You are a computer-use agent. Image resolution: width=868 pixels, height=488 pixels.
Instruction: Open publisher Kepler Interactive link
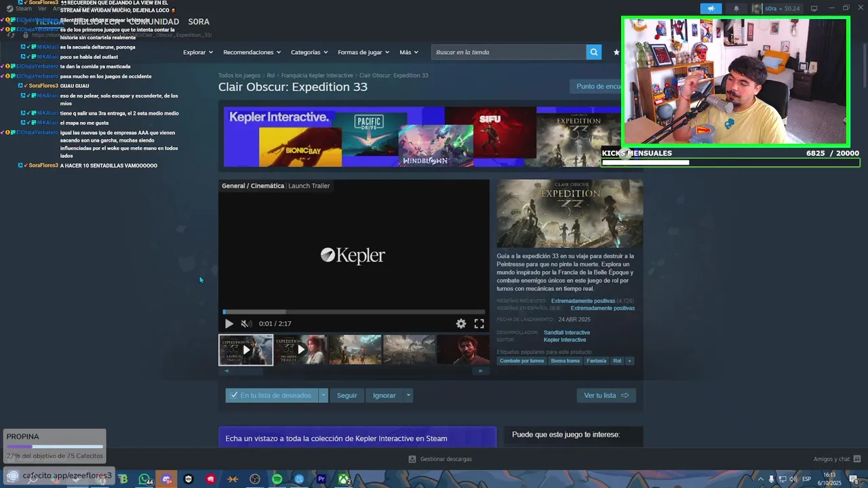point(565,340)
